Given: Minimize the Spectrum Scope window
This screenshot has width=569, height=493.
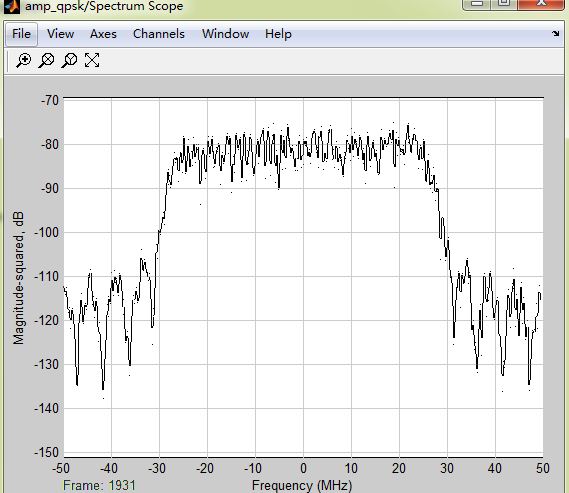Looking at the screenshot, I should pos(477,4).
